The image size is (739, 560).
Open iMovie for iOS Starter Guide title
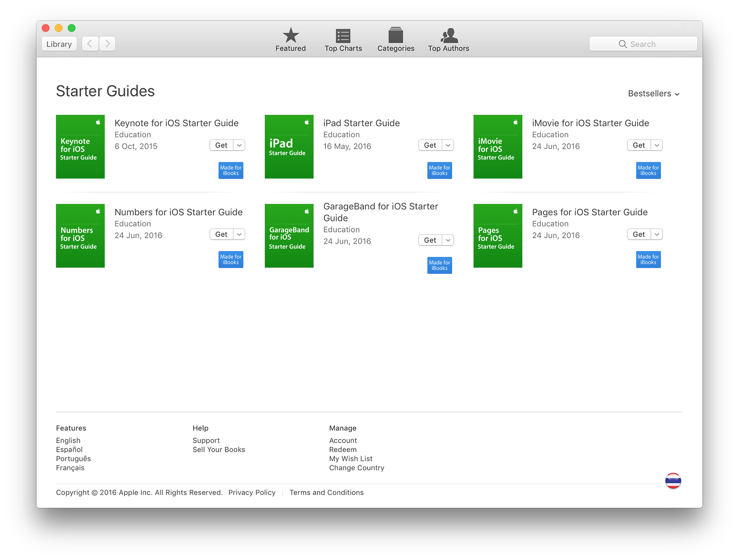(x=590, y=123)
